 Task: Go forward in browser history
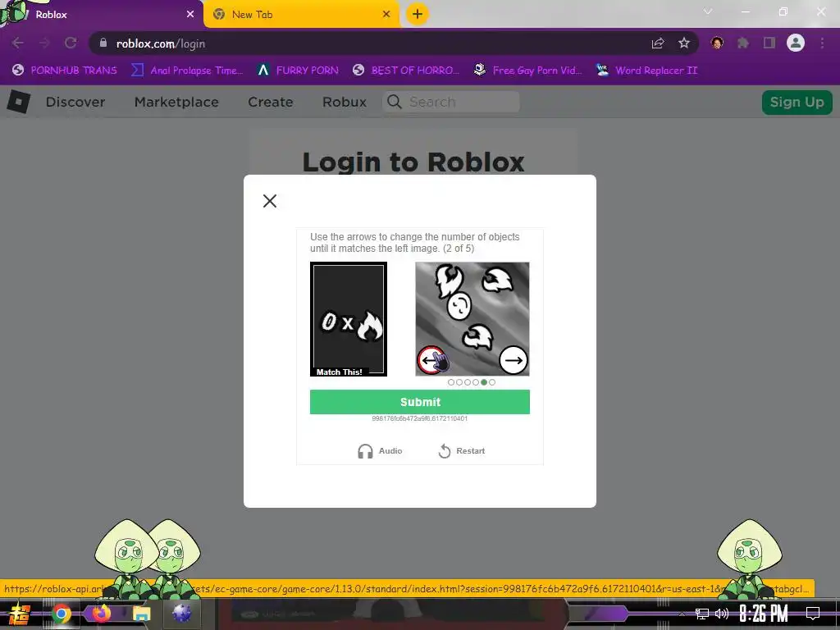click(44, 43)
